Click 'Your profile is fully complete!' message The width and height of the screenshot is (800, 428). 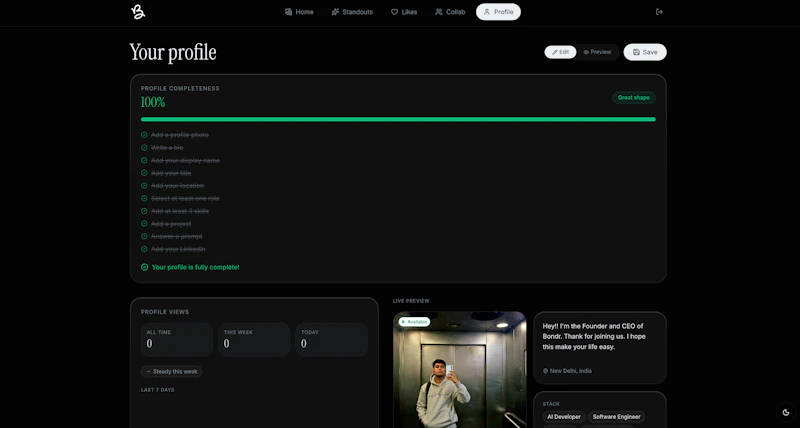point(195,267)
